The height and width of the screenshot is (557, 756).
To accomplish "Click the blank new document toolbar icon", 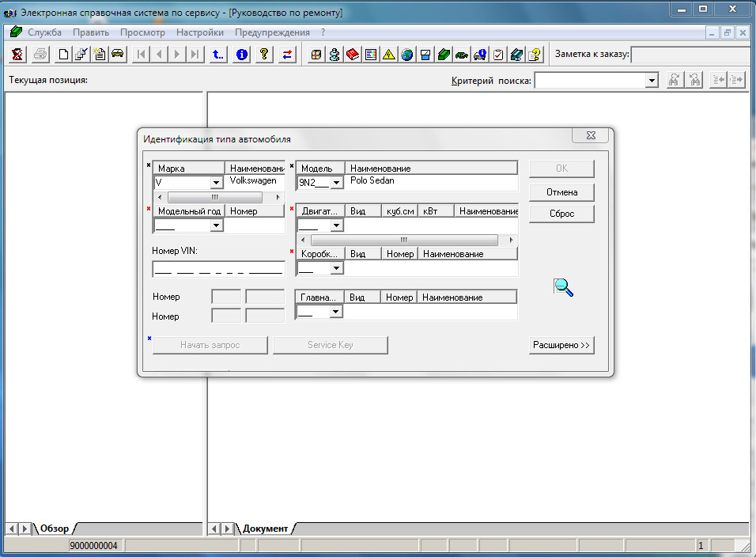I will coord(64,55).
